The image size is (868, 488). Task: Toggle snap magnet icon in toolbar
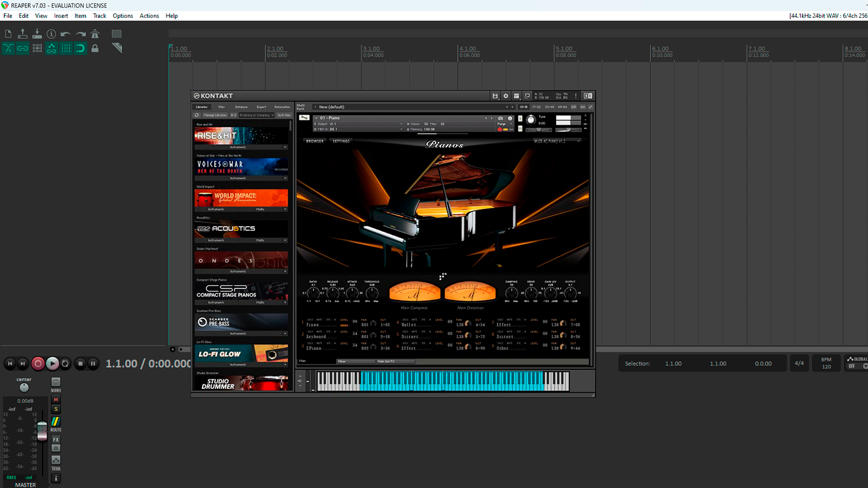click(x=81, y=48)
